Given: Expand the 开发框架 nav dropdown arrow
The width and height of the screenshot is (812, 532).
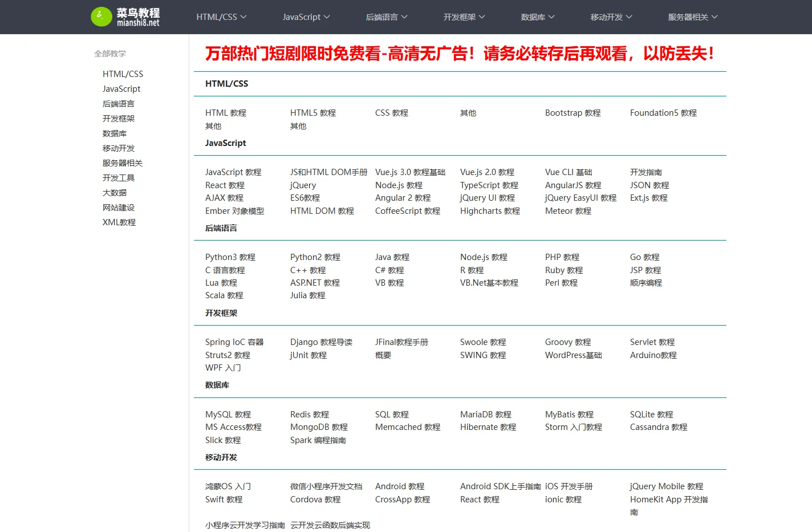Looking at the screenshot, I should pos(482,17).
